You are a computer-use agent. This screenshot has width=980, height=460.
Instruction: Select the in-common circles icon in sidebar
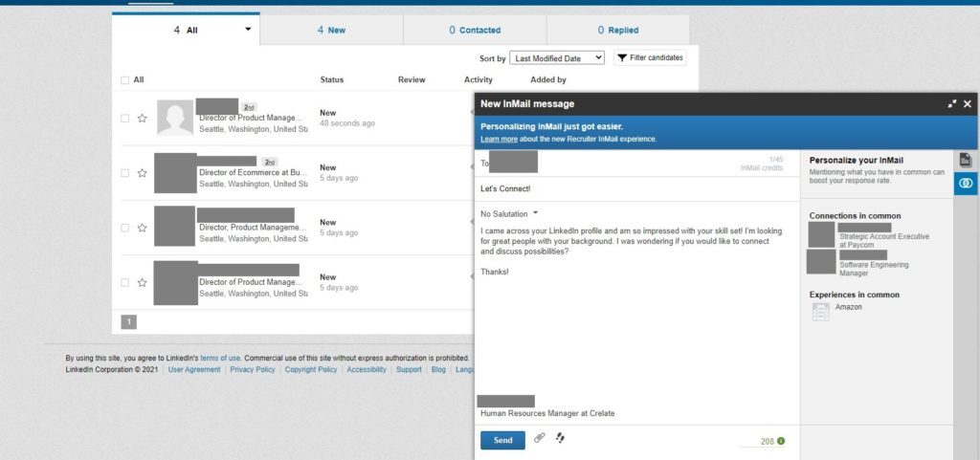coord(967,184)
